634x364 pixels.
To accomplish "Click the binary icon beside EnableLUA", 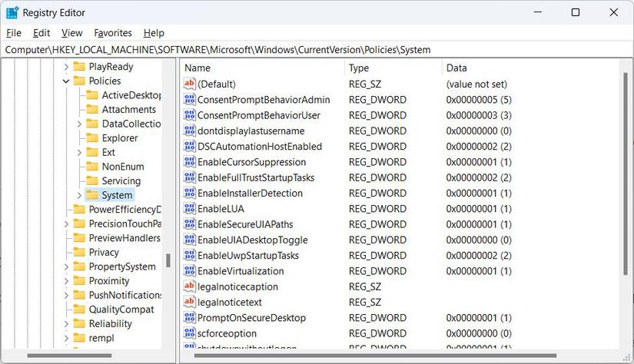I will click(189, 208).
